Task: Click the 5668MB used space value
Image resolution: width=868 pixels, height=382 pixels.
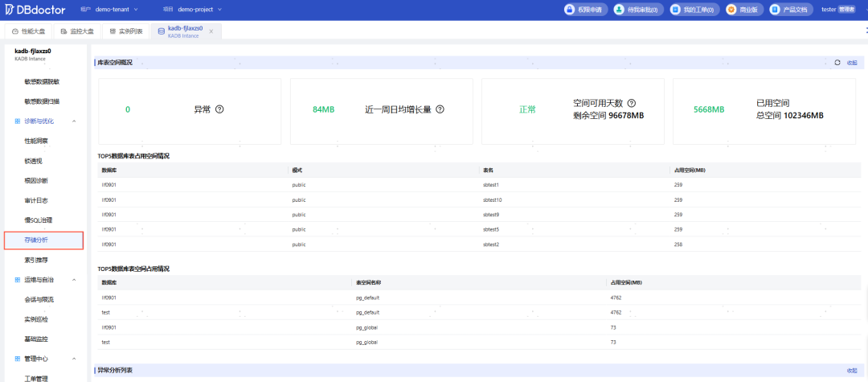Action: click(709, 109)
